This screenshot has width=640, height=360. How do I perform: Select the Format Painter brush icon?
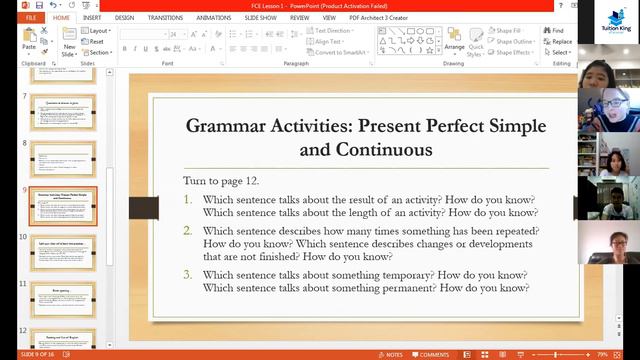click(44, 52)
